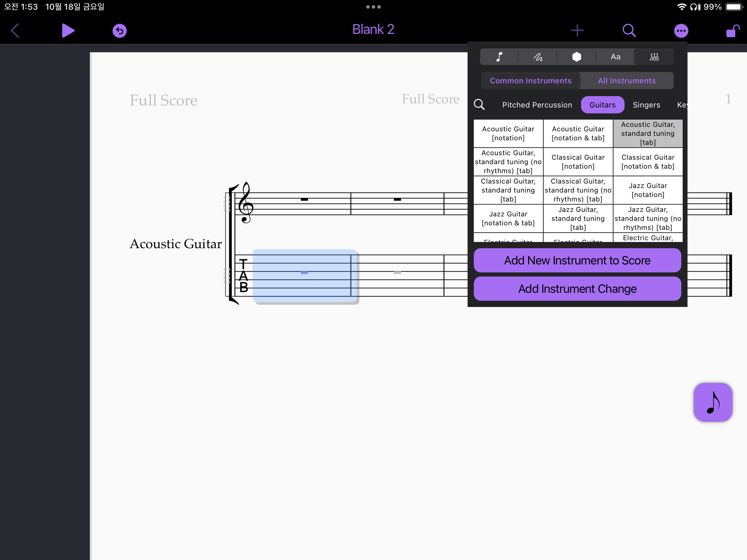Select Classical Guitar [notation & tab]
This screenshot has width=747, height=560.
(x=648, y=162)
